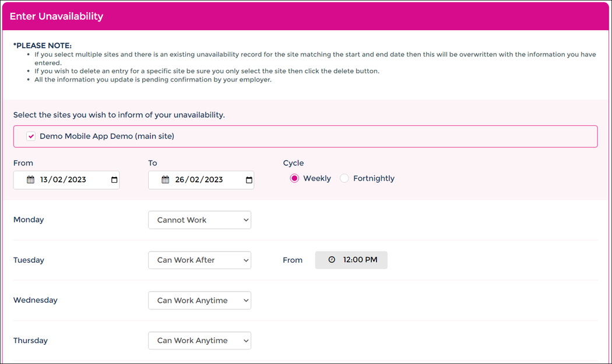Image resolution: width=612 pixels, height=364 pixels.
Task: Open the From date picker icon
Action: 113,180
